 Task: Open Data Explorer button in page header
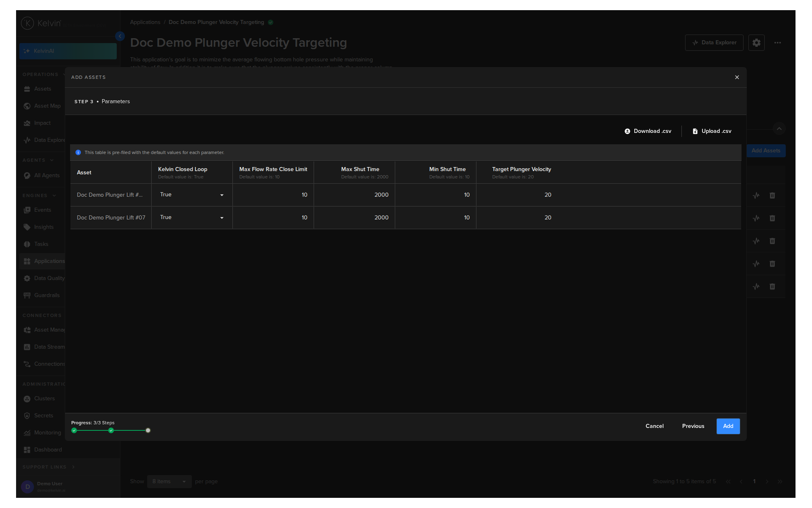(x=714, y=43)
